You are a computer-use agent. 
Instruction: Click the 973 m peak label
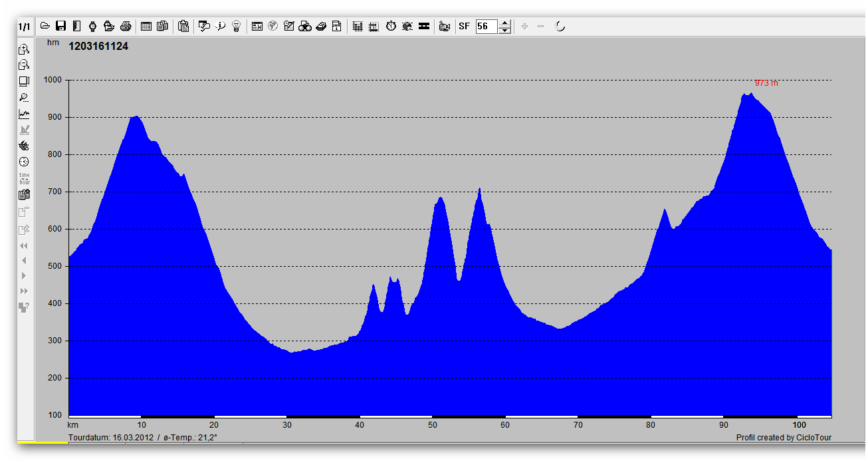[x=766, y=83]
